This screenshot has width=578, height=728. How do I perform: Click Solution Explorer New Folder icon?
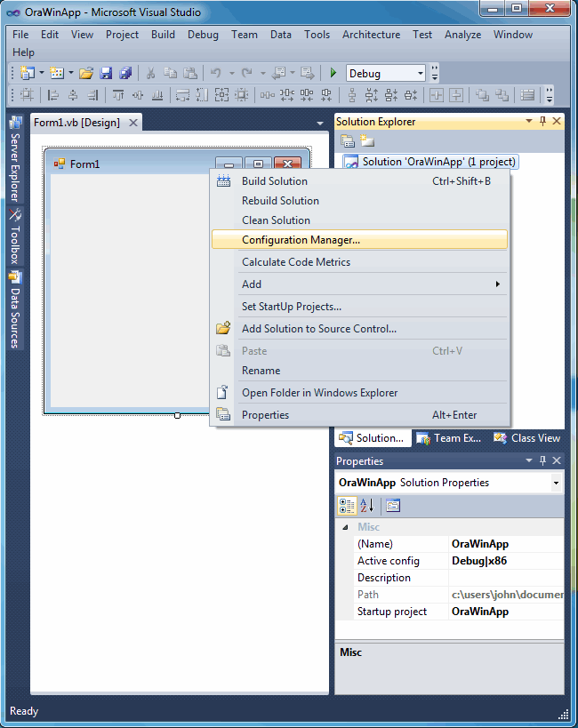[367, 140]
